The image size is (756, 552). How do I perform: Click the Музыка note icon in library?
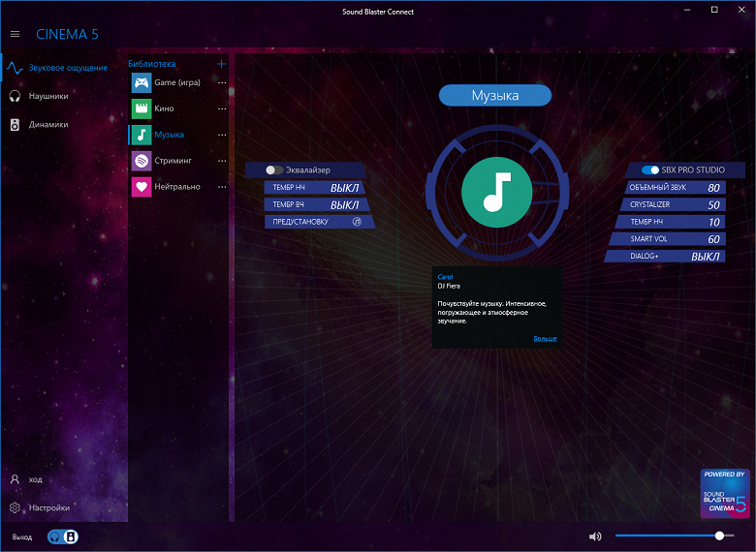click(x=142, y=135)
